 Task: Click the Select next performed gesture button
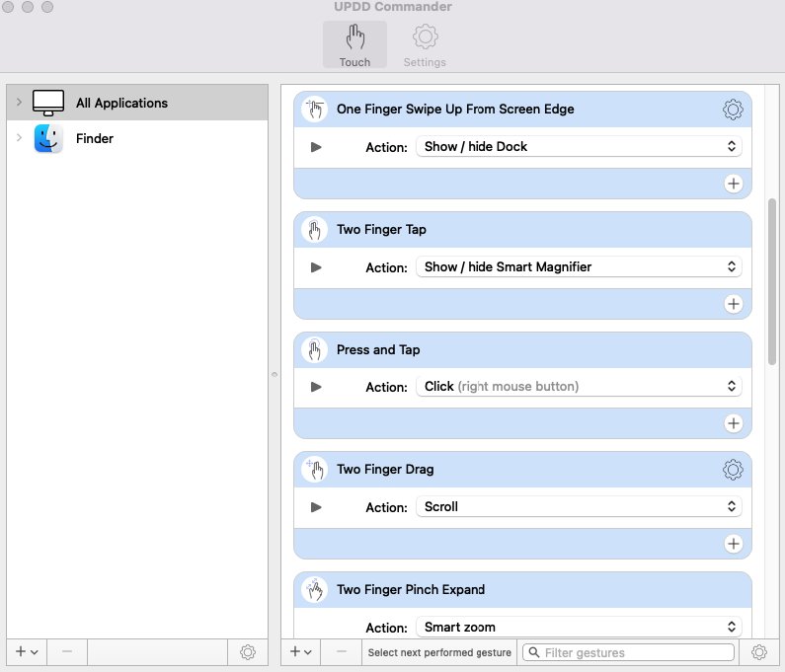pos(439,652)
